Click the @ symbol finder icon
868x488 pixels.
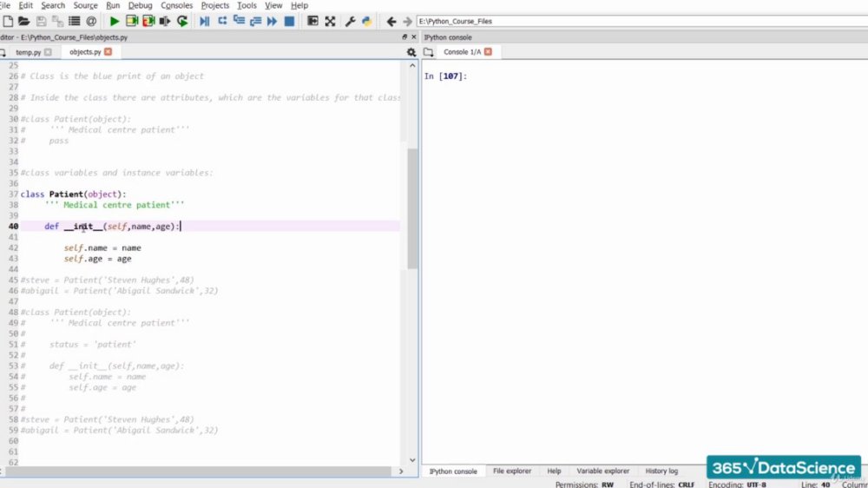tap(91, 21)
